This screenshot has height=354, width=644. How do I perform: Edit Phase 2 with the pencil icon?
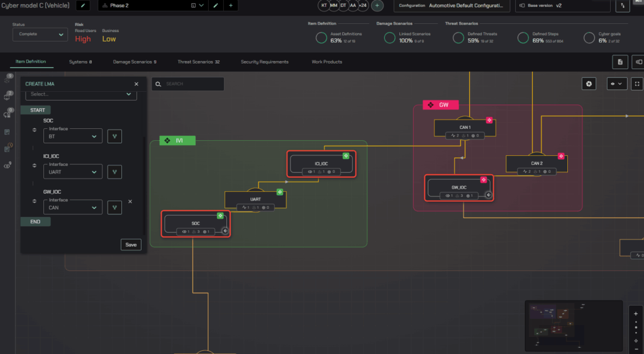point(215,5)
